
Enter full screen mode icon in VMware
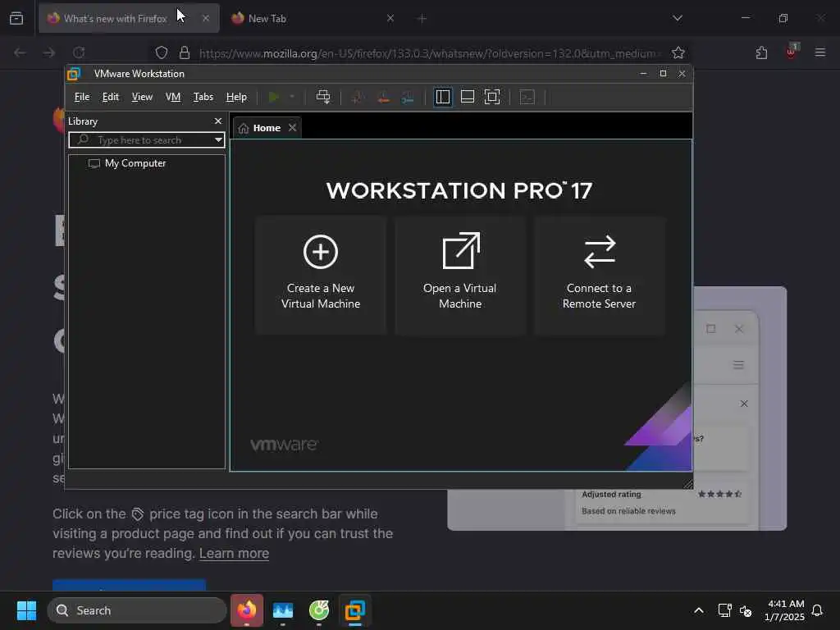[492, 97]
